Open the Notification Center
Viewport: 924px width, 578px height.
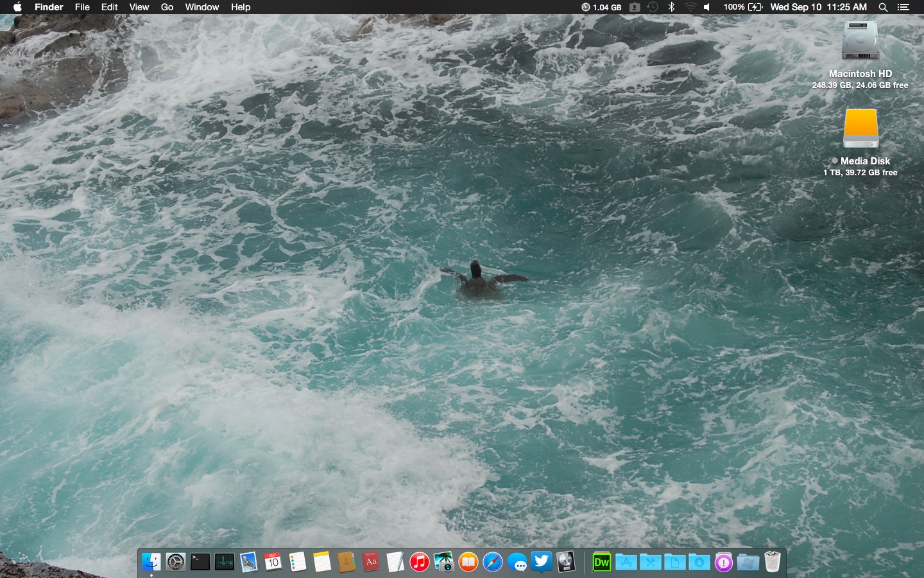click(x=903, y=7)
